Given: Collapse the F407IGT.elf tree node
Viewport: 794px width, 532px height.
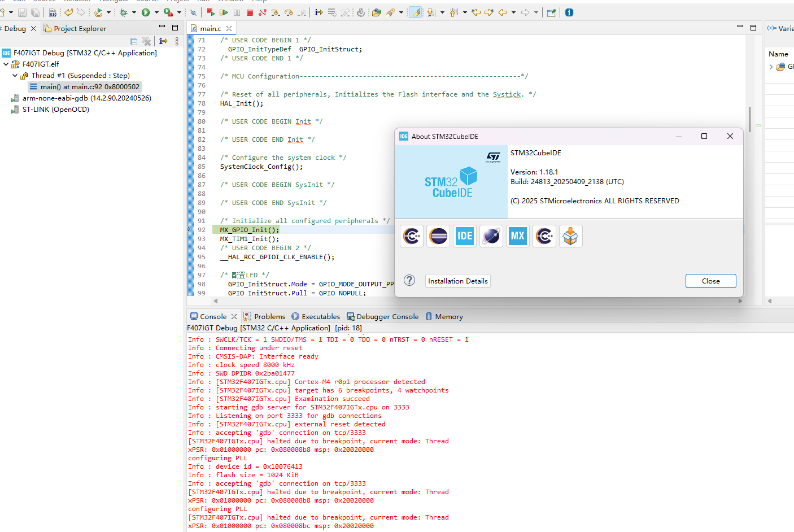Looking at the screenshot, I should (6, 64).
